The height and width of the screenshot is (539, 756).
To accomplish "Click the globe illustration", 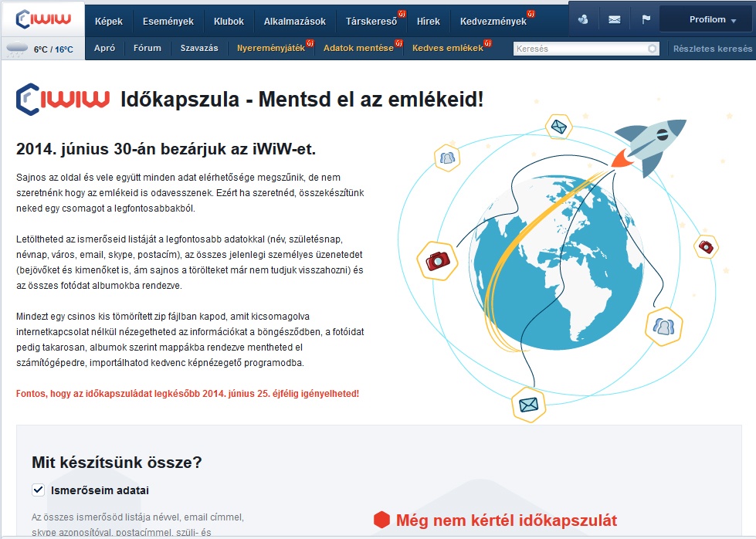I will tap(558, 263).
